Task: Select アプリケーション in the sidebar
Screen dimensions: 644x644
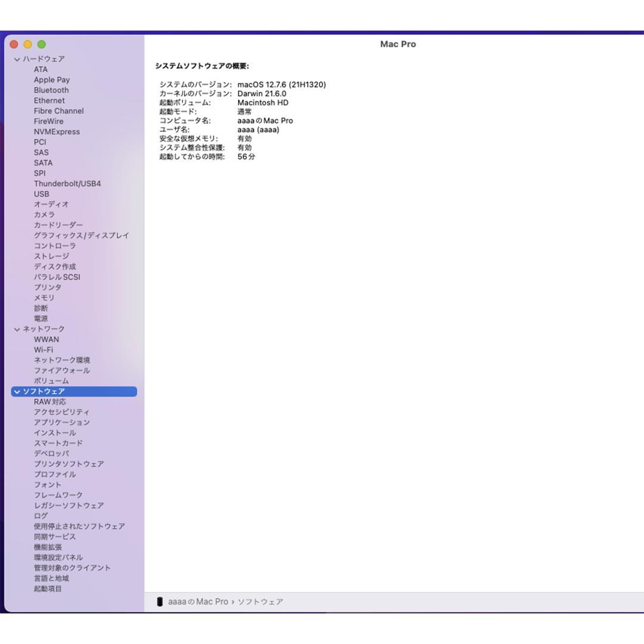Action: (61, 422)
